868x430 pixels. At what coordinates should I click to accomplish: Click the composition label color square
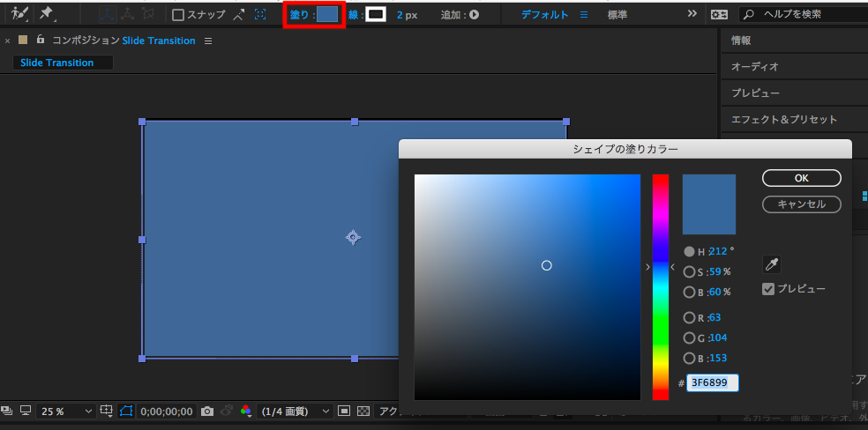coord(23,40)
